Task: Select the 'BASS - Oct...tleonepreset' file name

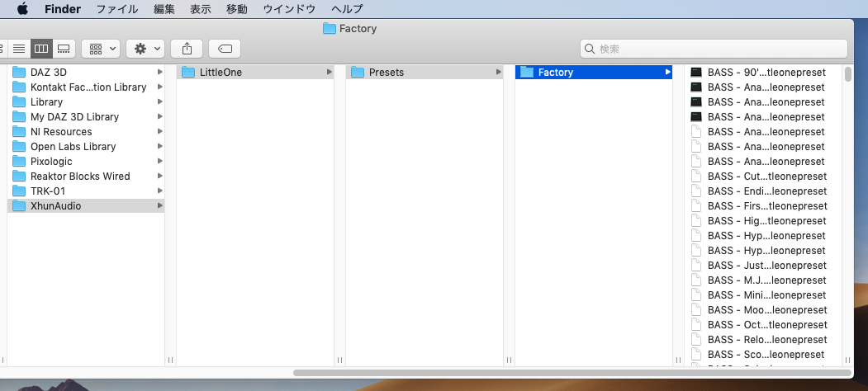Action: click(x=767, y=325)
